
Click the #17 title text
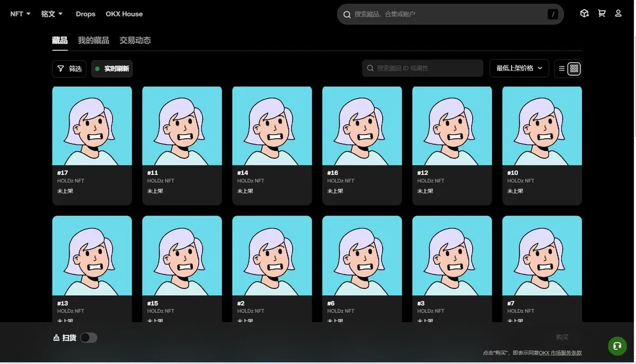pos(63,173)
